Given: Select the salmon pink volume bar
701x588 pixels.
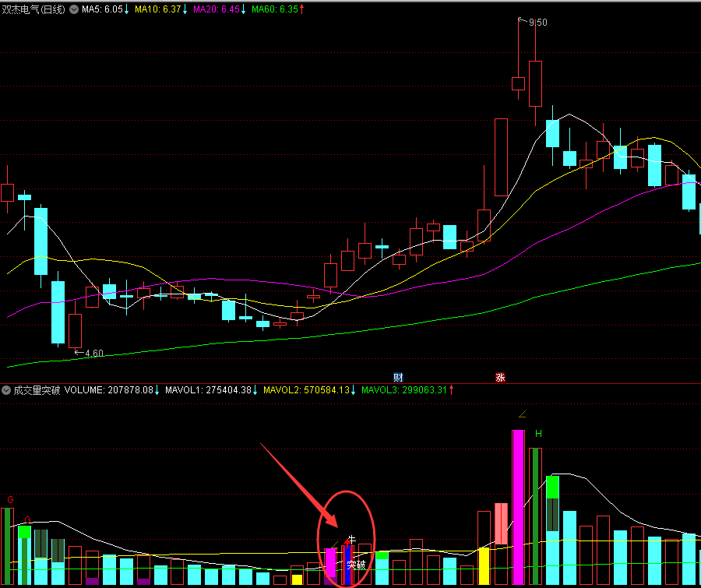Looking at the screenshot, I should coord(501,523).
